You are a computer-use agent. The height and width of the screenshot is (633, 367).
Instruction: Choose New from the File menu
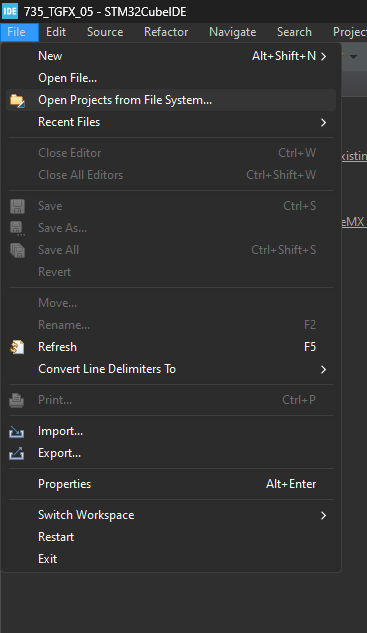click(171, 56)
